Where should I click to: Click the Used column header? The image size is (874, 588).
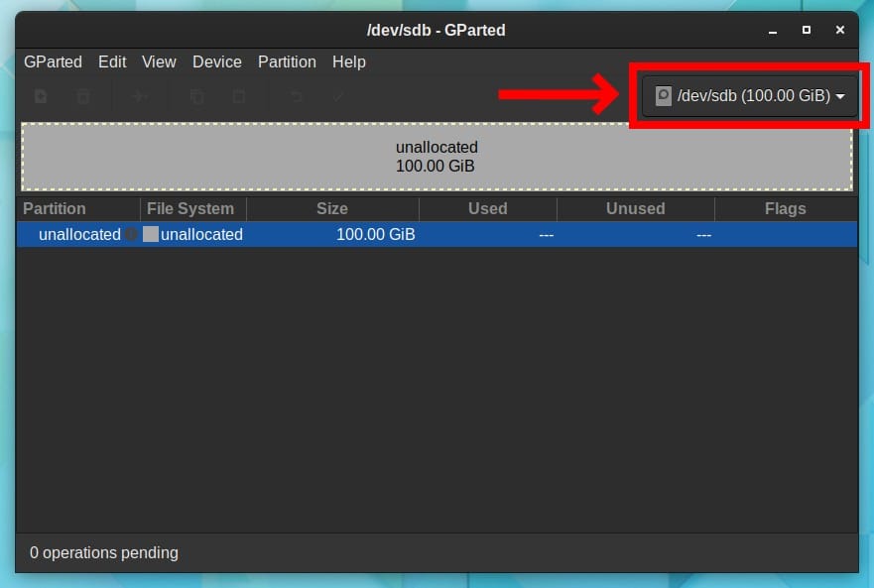click(488, 208)
